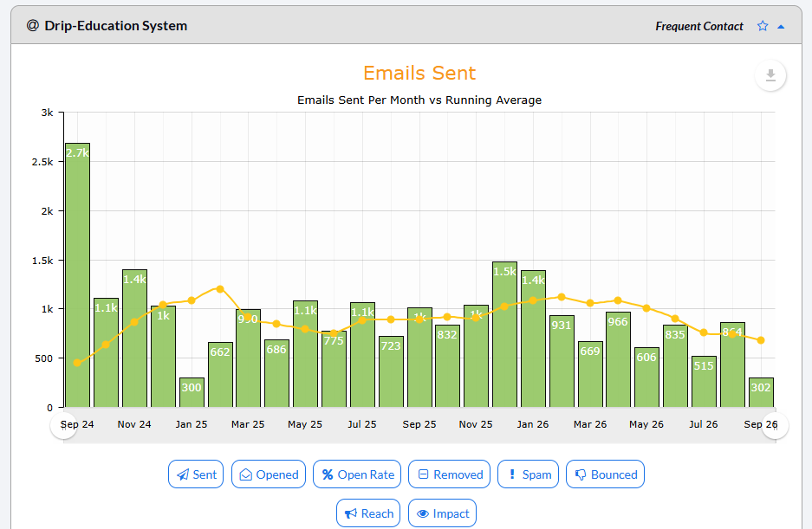
Task: Click the Drip-Education System panel title
Action: click(x=116, y=26)
